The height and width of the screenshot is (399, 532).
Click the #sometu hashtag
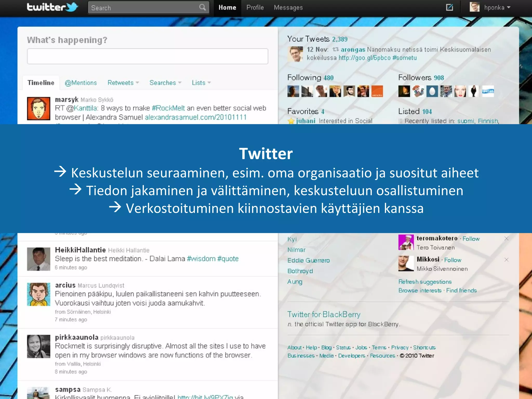click(x=404, y=58)
